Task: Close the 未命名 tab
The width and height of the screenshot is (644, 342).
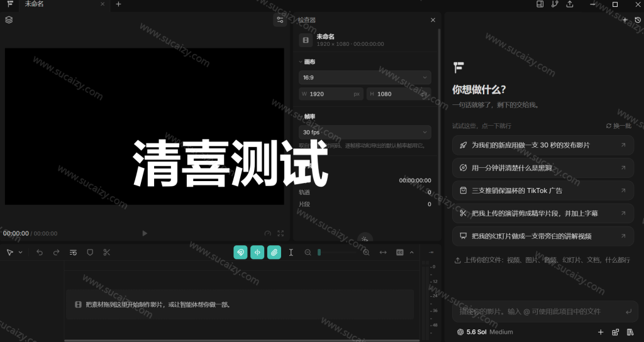Action: click(x=103, y=4)
